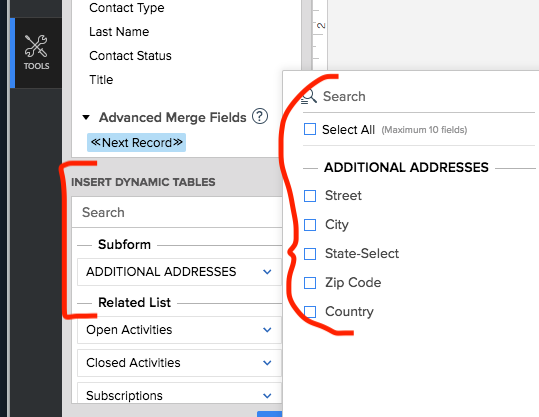Screen dimensions: 539x417
Task: Enable the Street field checkbox
Action: pos(310,196)
